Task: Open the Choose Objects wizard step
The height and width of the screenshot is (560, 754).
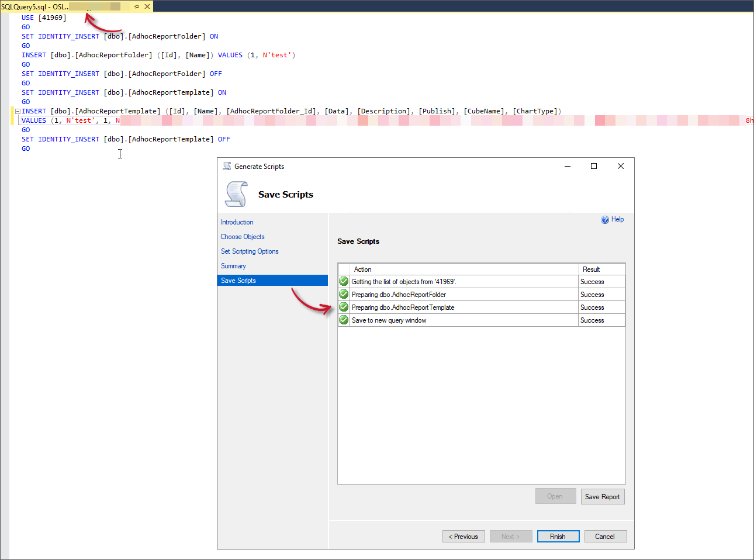Action: pyautogui.click(x=243, y=237)
